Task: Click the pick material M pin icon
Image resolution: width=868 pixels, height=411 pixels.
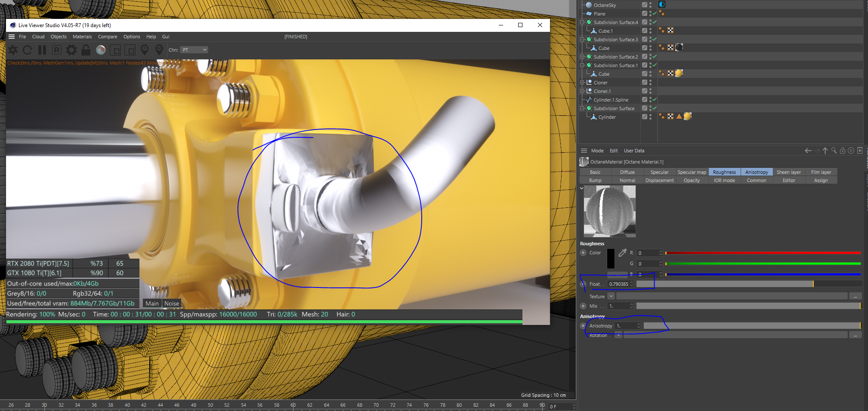Action: [x=159, y=50]
